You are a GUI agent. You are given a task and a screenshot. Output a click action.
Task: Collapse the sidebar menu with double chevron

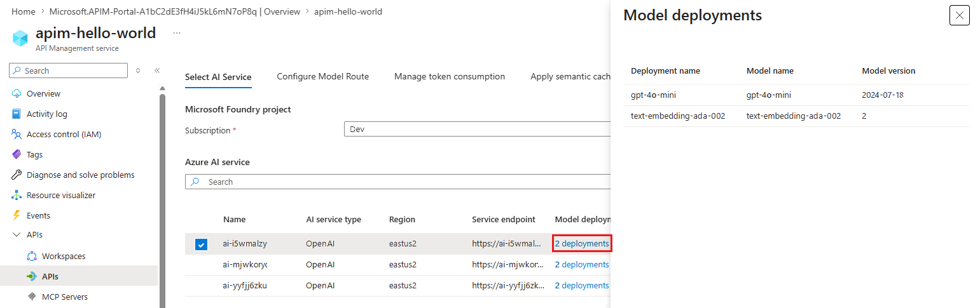[157, 70]
